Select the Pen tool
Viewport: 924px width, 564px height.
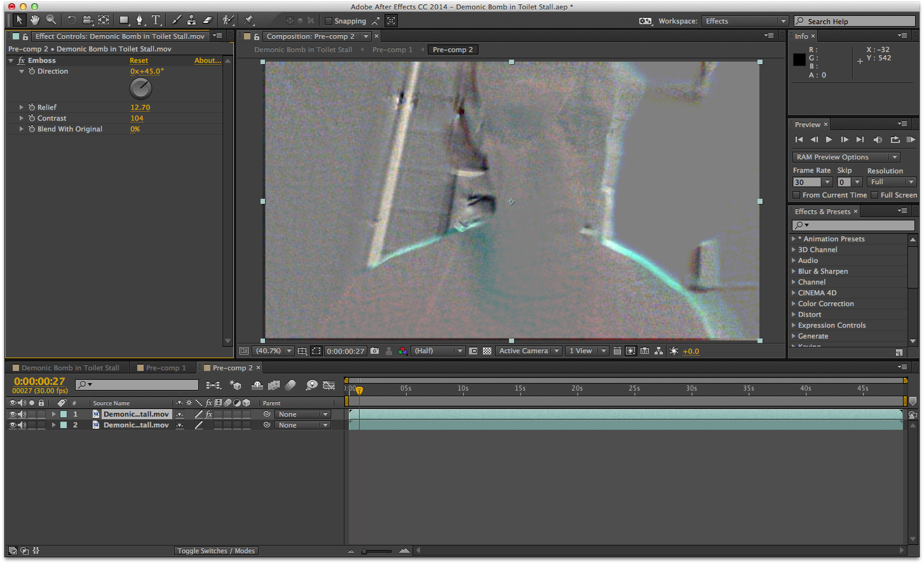point(140,20)
